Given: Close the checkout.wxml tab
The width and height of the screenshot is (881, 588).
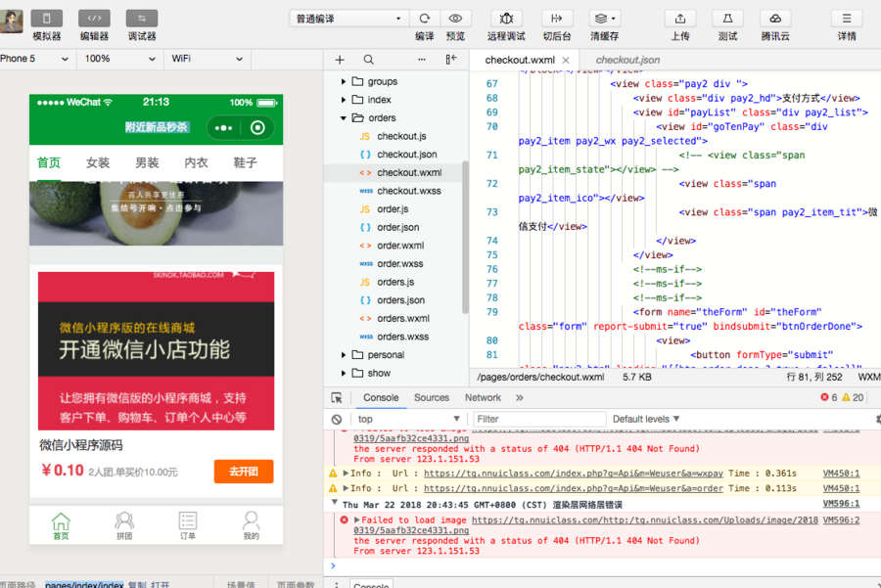Looking at the screenshot, I should tap(566, 60).
